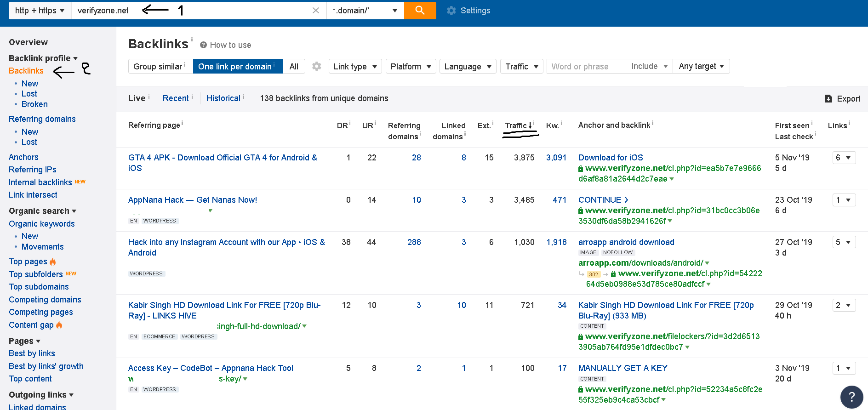Expand Links dropdown showing 6 for GTA 4
The image size is (868, 410).
click(844, 158)
